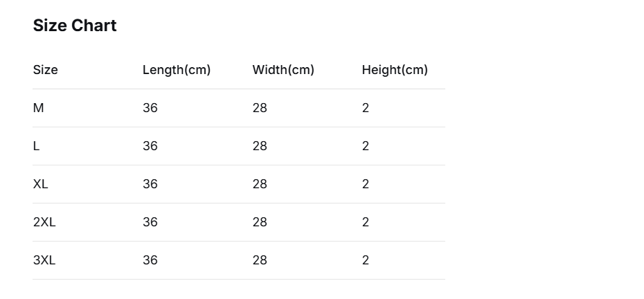Select the width value in the 2XL row
The width and height of the screenshot is (644, 299).
coord(260,222)
